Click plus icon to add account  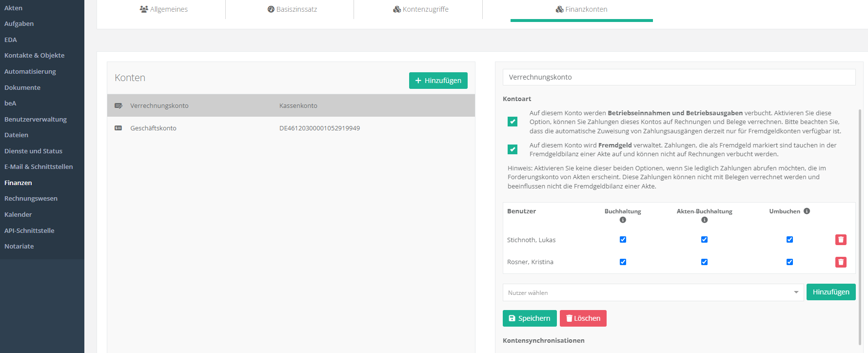pos(418,81)
